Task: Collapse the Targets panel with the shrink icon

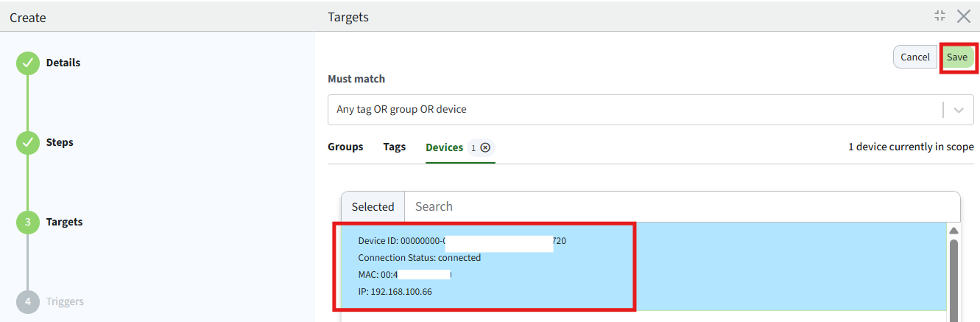Action: 940,16
